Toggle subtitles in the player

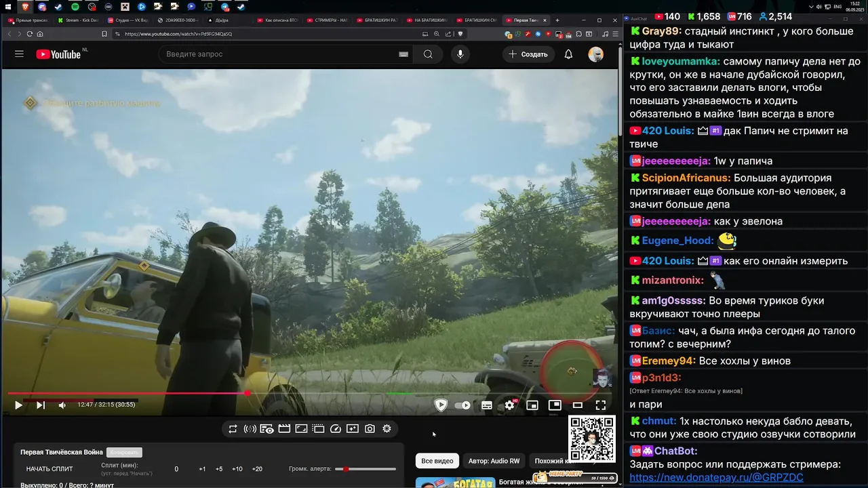487,405
